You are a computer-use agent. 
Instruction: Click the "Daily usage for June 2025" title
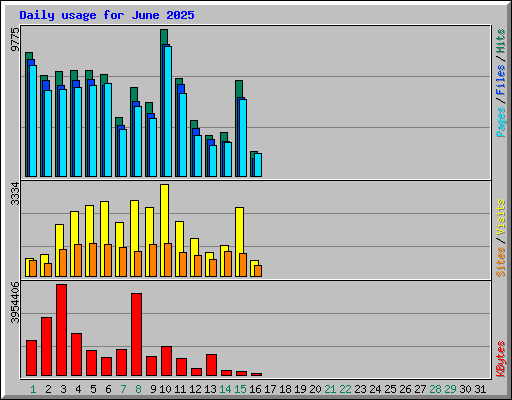click(x=107, y=15)
